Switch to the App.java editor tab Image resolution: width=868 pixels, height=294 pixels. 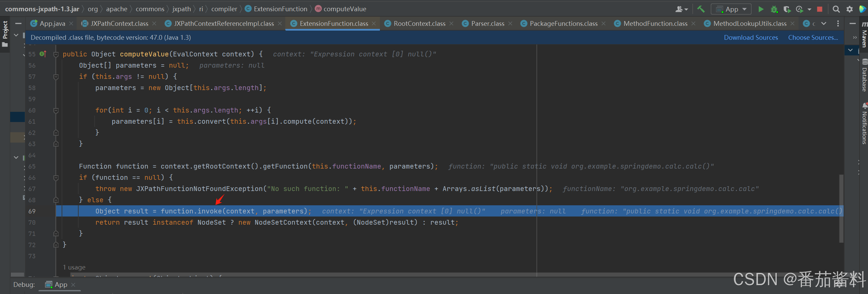click(52, 23)
